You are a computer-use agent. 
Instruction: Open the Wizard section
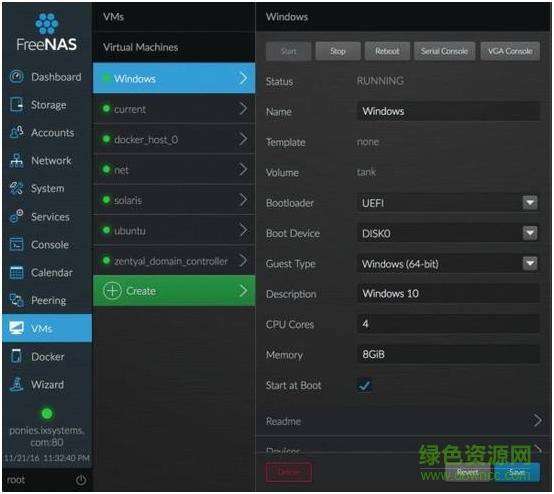(x=47, y=384)
